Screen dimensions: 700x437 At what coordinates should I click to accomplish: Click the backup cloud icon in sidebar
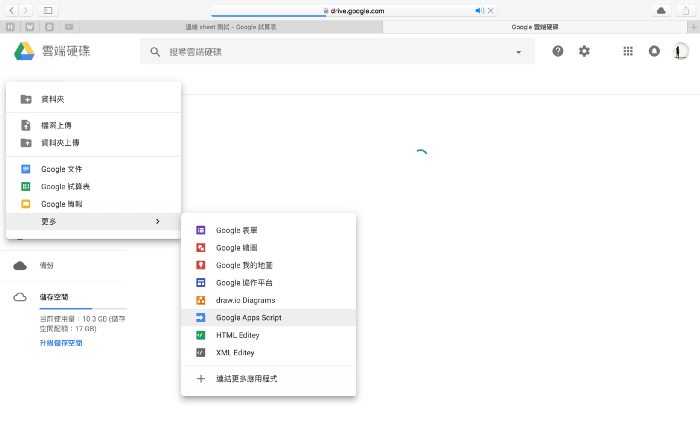20,266
